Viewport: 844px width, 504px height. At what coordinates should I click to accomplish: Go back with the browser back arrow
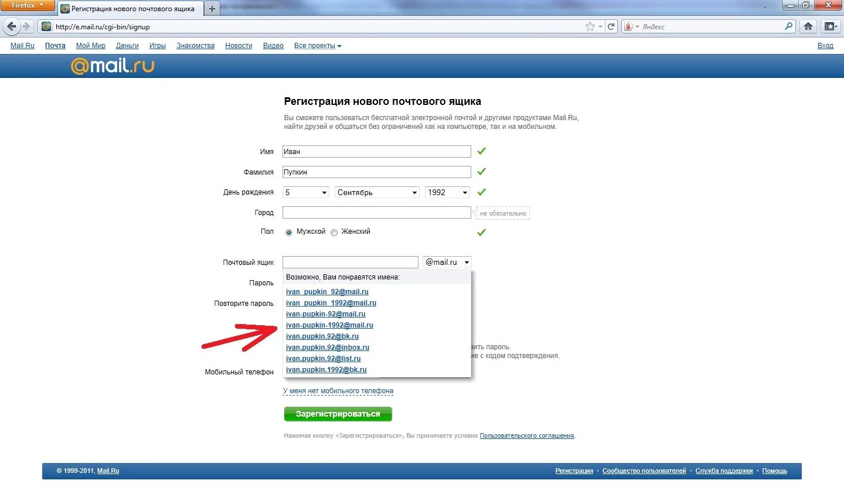[12, 26]
